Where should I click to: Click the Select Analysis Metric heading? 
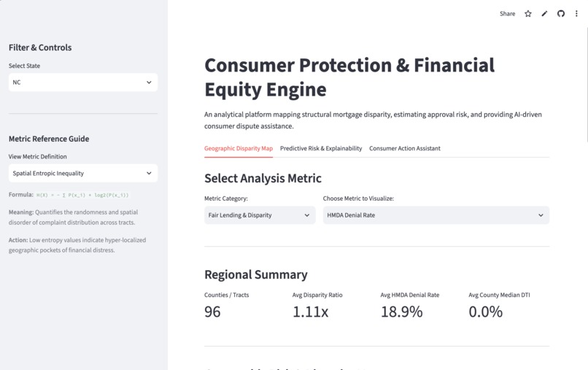pos(263,178)
